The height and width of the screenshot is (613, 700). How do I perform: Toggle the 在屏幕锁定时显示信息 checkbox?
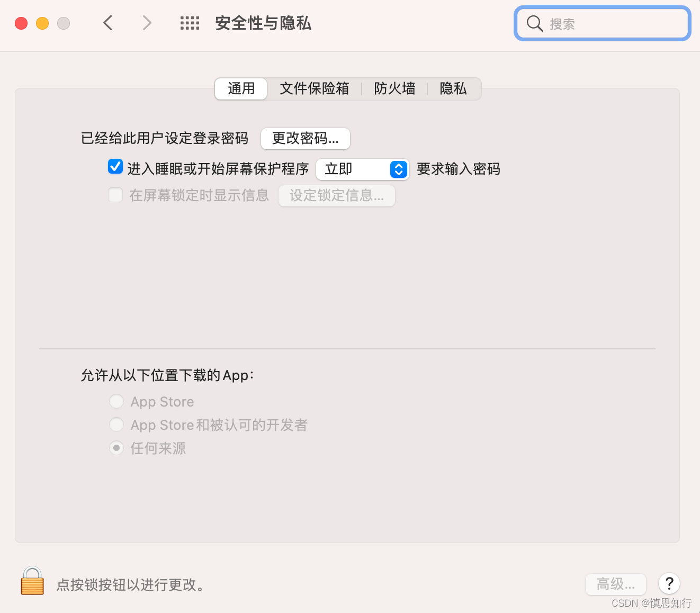coord(115,195)
